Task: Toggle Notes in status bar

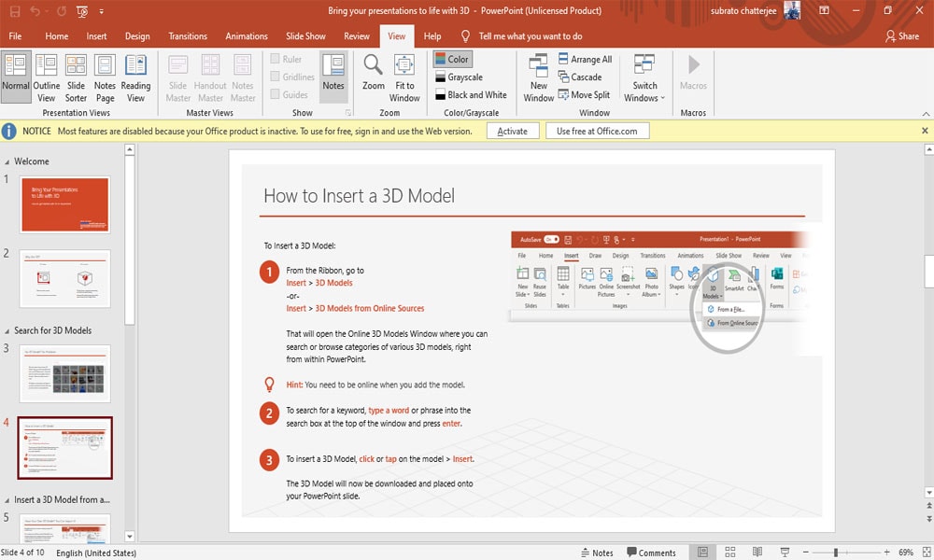Action: pos(597,553)
